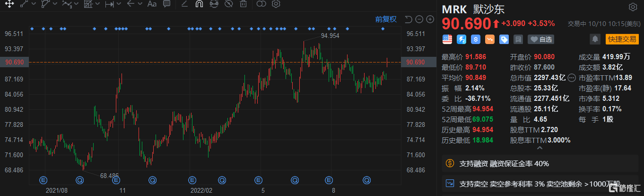Screen dimensions: 644x196
Task: Select the comment bubble note tool
Action: click(166, 4)
